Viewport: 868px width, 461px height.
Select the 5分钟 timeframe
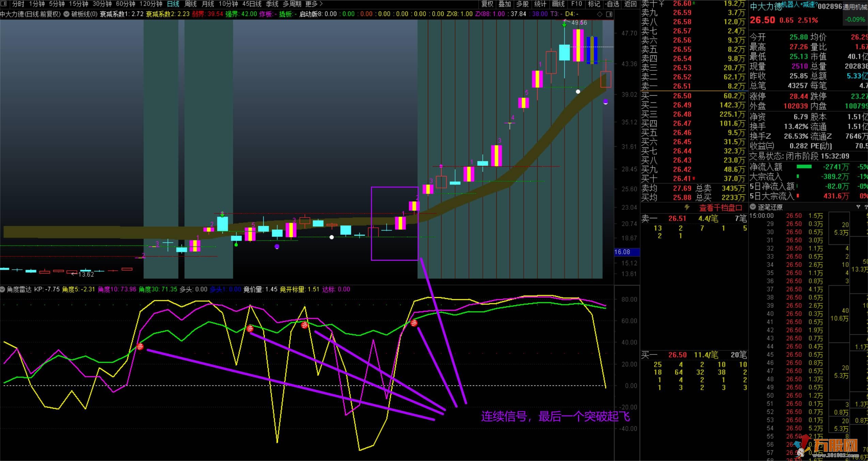tap(57, 4)
